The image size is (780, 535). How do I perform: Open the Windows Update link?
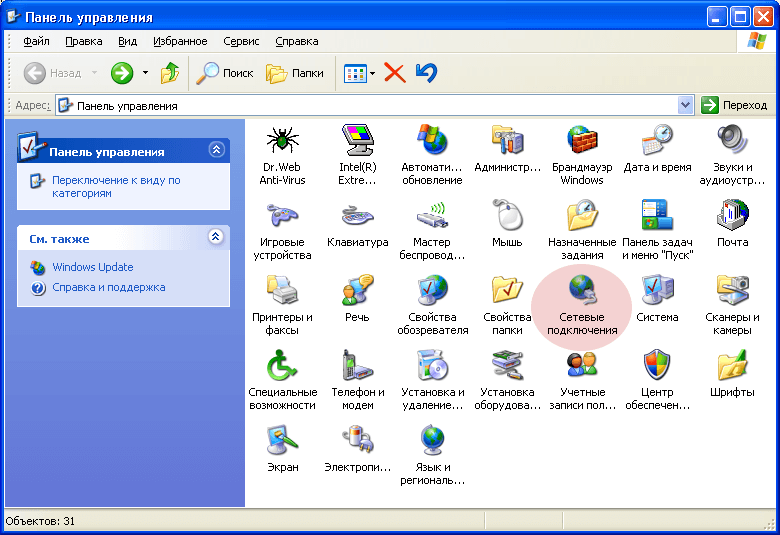pyautogui.click(x=92, y=267)
